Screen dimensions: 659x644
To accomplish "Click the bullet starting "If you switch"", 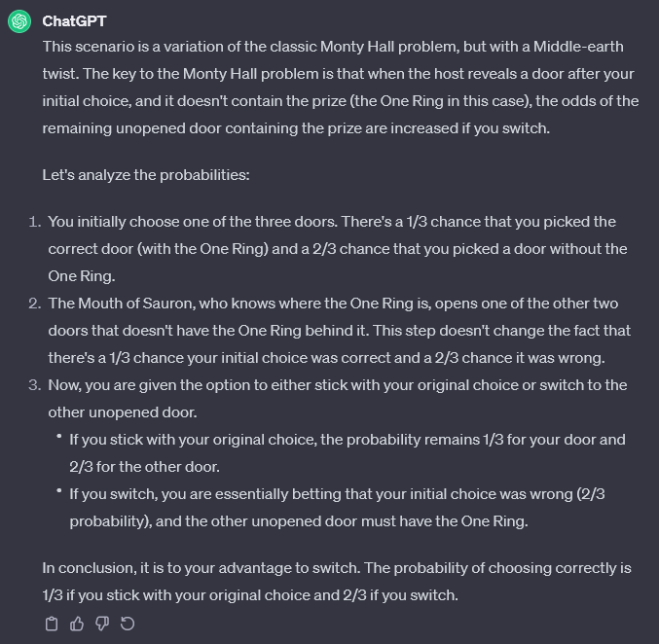I will 337,508.
